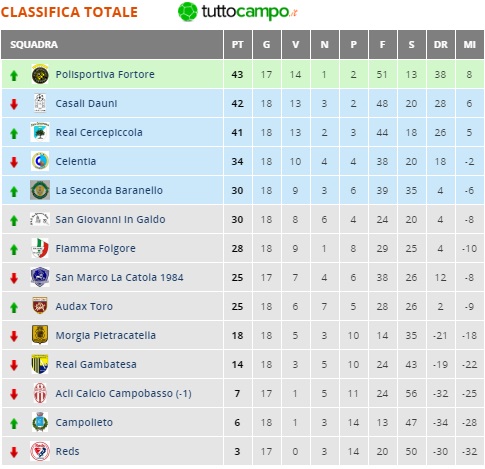This screenshot has height=469, width=485.
Task: Click the La Seconda Baranello crest
Action: pos(40,190)
